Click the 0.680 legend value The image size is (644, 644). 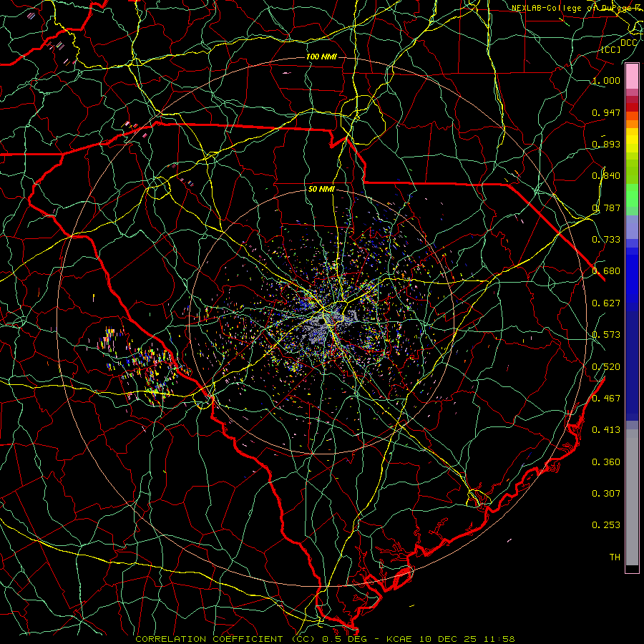click(x=606, y=271)
